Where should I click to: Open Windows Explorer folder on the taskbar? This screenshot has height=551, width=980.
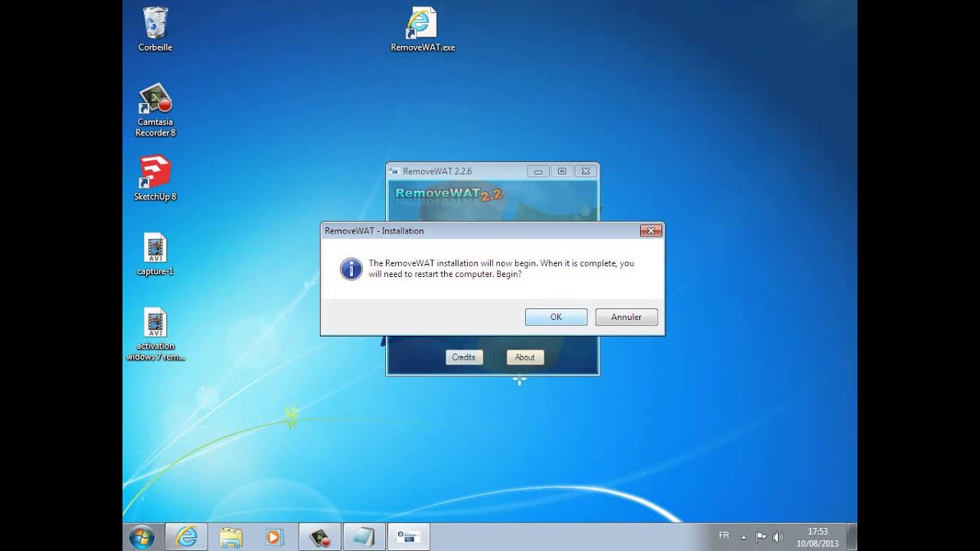tap(230, 536)
